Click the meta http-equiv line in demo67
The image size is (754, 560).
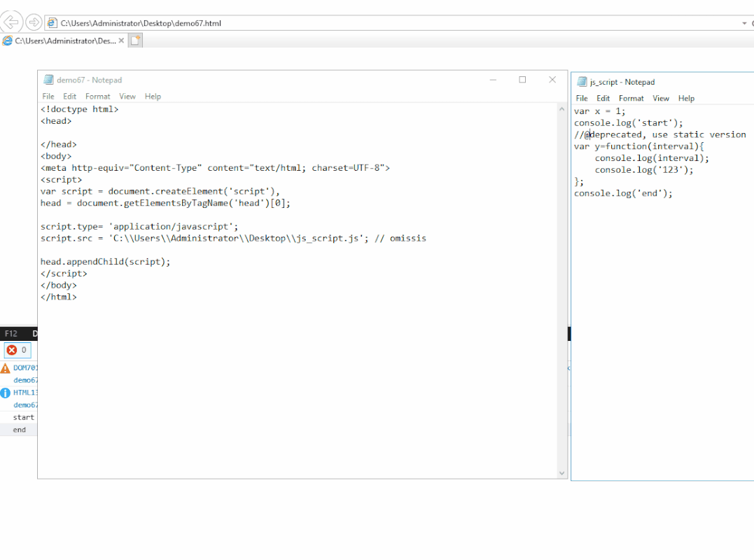[x=215, y=168]
